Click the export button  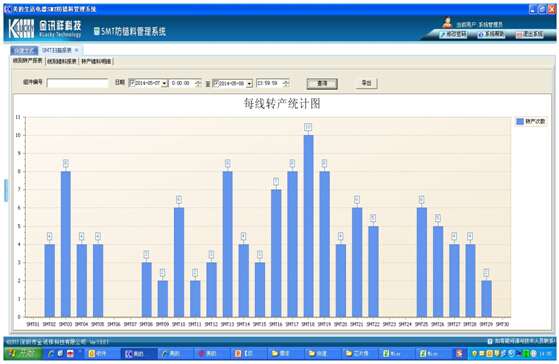366,83
